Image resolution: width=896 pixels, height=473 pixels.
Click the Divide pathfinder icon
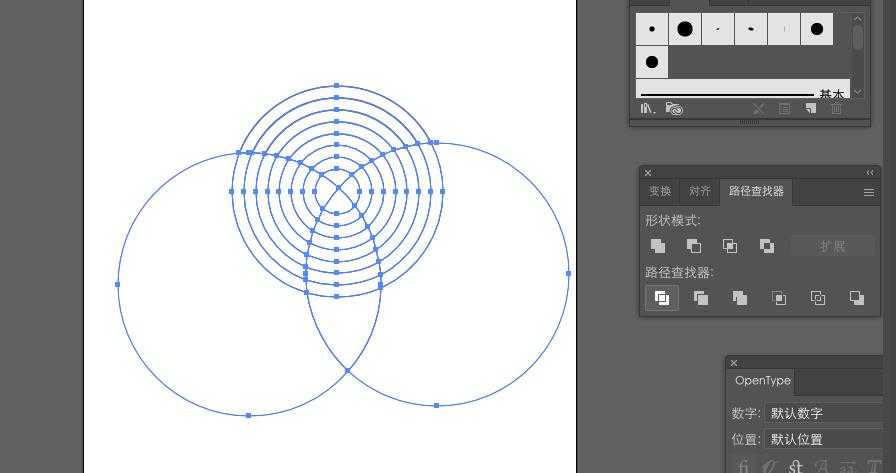[x=662, y=298]
